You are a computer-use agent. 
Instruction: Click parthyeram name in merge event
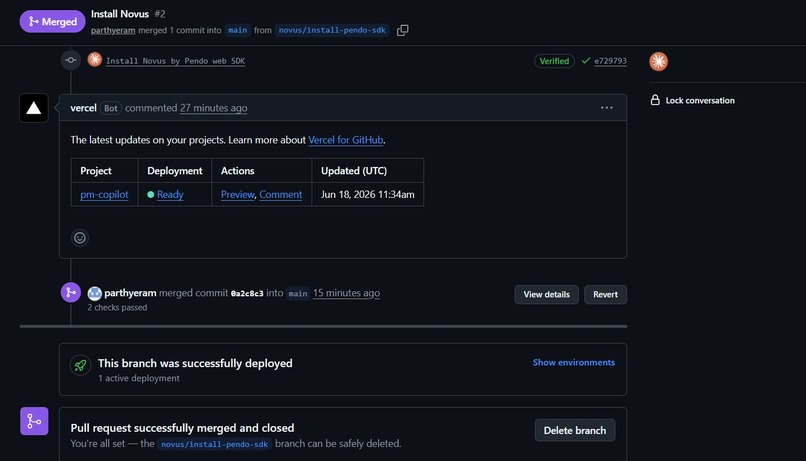point(130,293)
